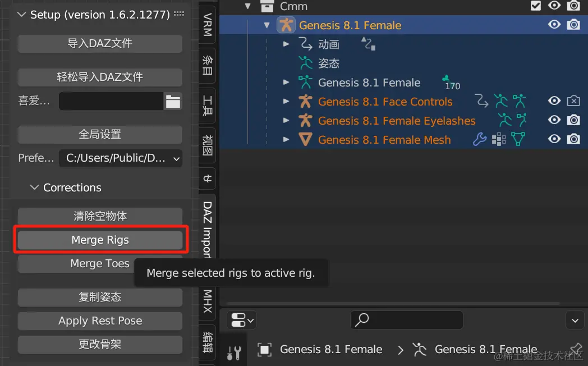Toggle the Cmm collection exclude checkbox
The width and height of the screenshot is (588, 366).
pyautogui.click(x=536, y=6)
